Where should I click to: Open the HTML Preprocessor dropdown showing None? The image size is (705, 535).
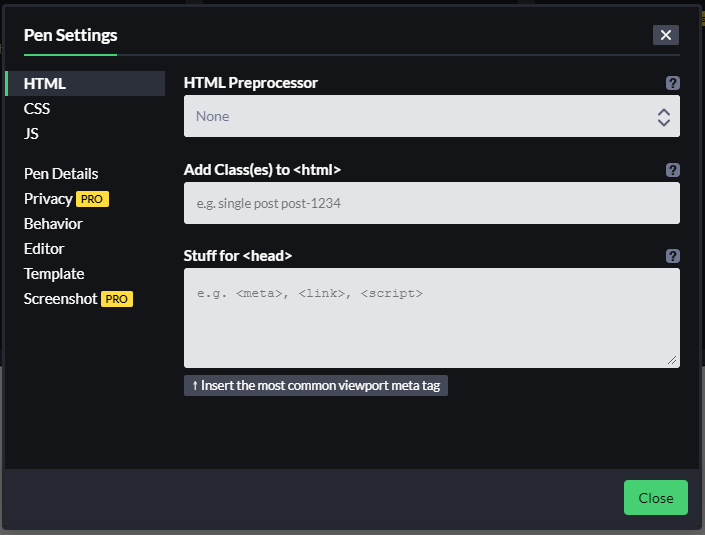pos(432,116)
